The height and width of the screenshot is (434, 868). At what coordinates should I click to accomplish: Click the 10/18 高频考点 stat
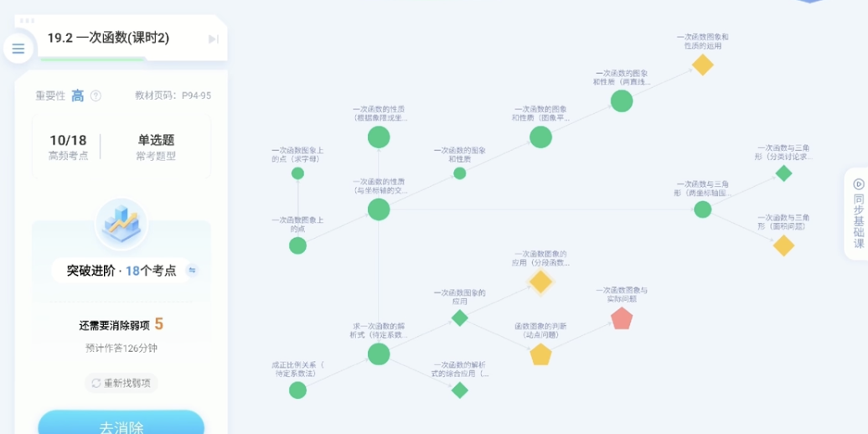pyautogui.click(x=68, y=147)
